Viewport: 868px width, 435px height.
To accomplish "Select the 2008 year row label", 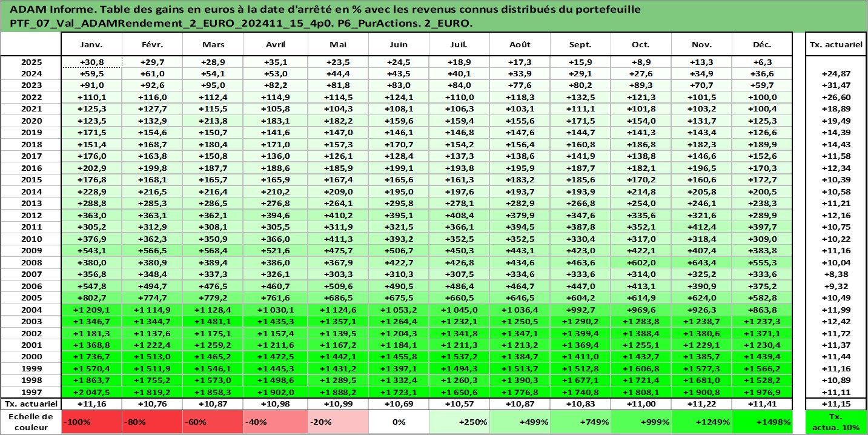I will coord(31,262).
